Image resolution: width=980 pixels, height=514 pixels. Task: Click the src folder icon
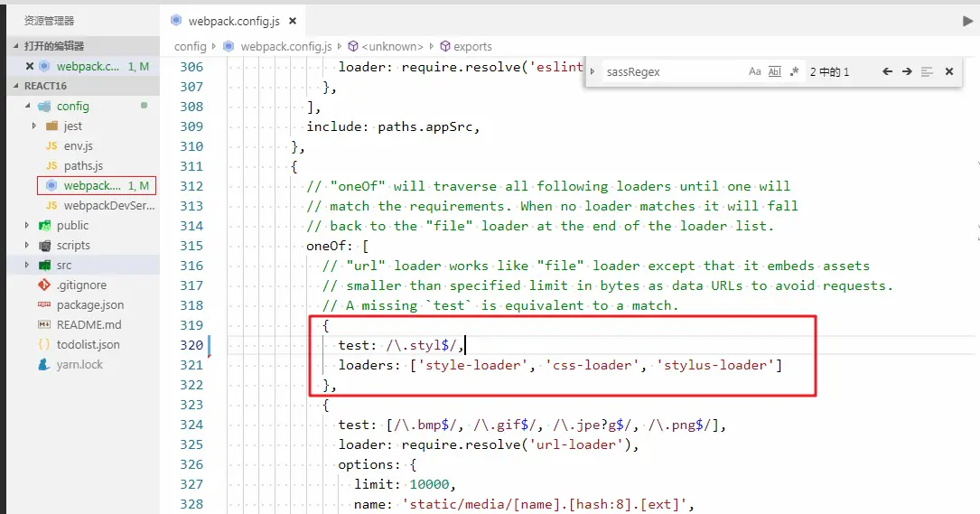(x=44, y=265)
